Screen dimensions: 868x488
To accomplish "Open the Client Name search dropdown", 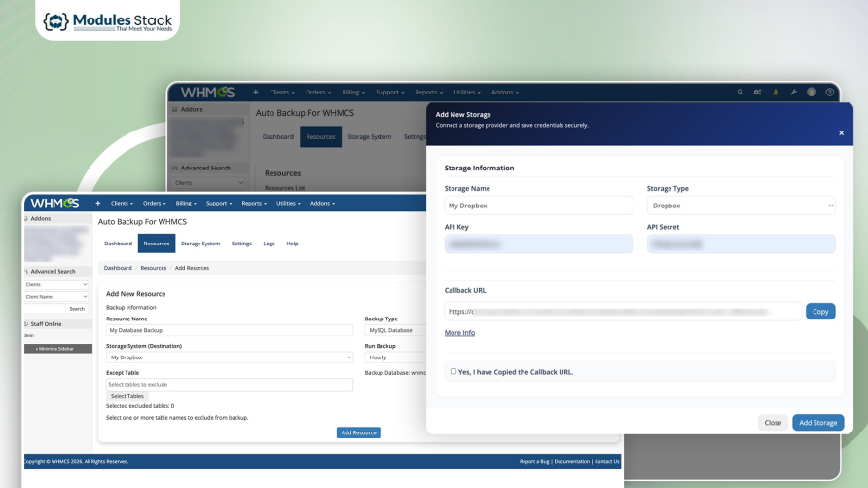I will tap(56, 296).
